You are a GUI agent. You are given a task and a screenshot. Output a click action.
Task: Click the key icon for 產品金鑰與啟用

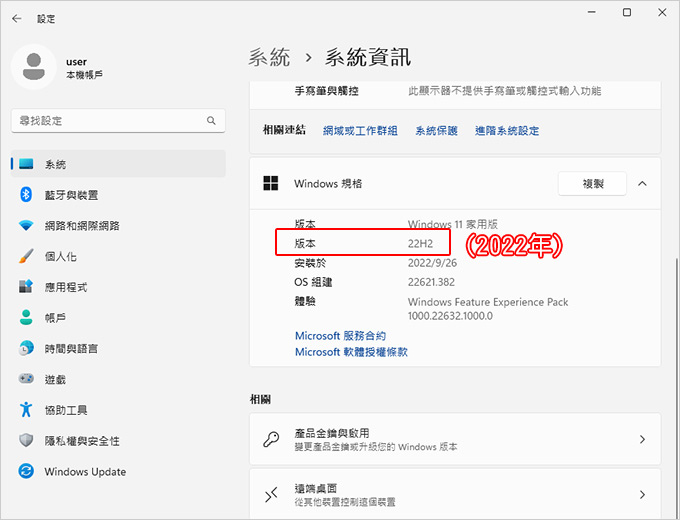coord(271,439)
